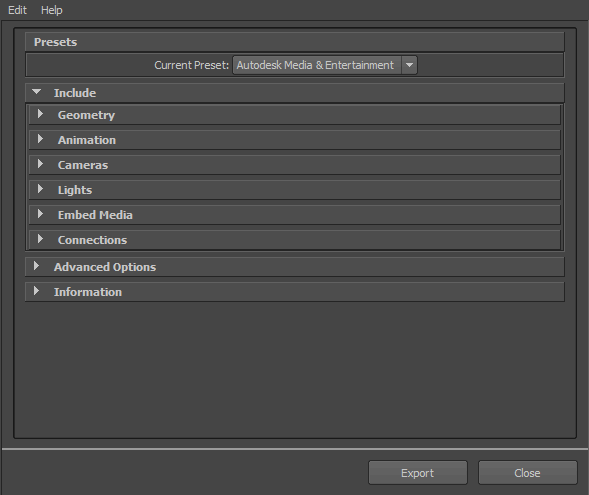The width and height of the screenshot is (589, 495).
Task: Expand the Cameras section arrow
Action: click(x=40, y=164)
